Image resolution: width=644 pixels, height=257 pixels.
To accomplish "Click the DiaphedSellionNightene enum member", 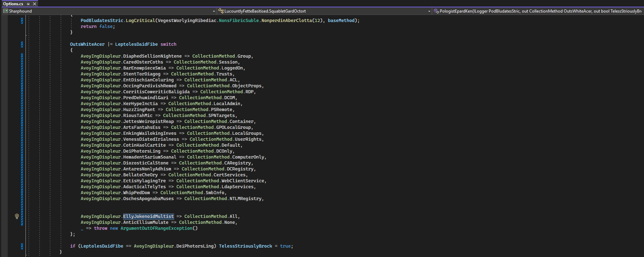I will coord(152,56).
